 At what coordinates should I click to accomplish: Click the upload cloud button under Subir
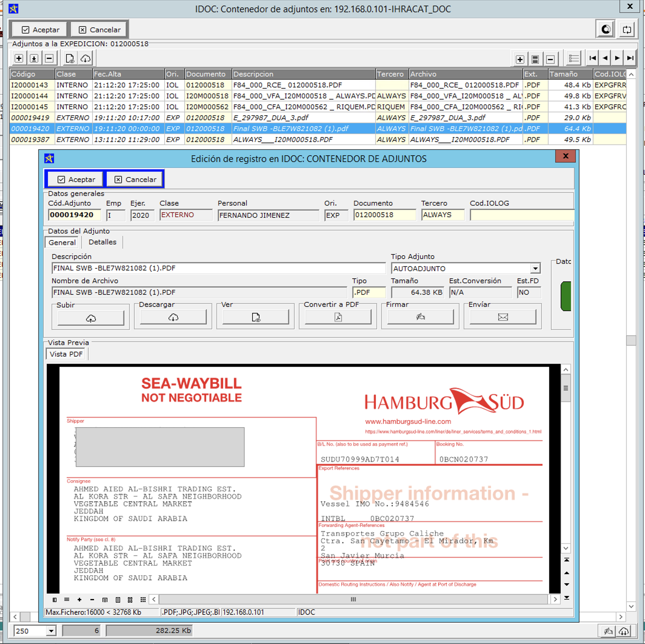click(91, 318)
